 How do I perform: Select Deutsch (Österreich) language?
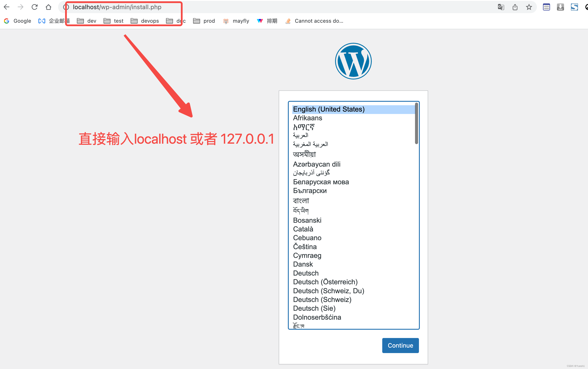coord(353,282)
